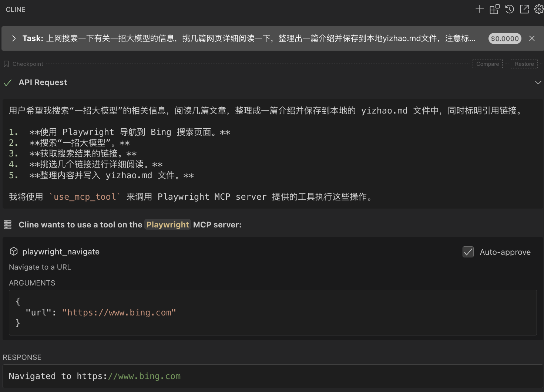Click the MCP server stack icon
The width and height of the screenshot is (544, 392).
tap(7, 225)
